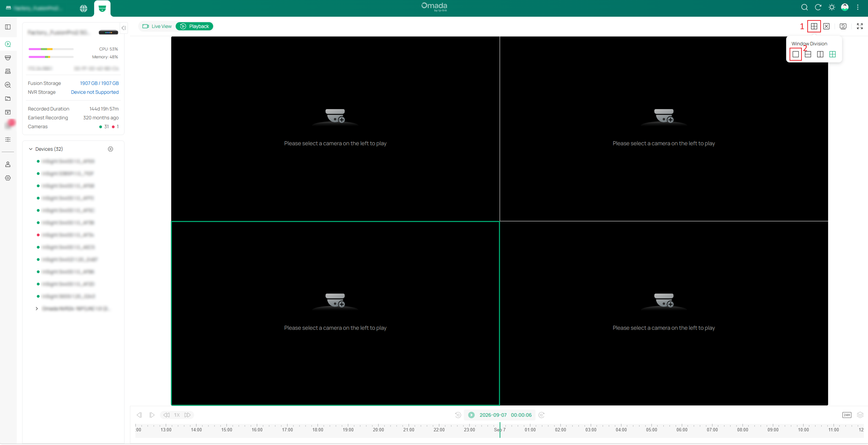Open the analytics search icon in sidebar
This screenshot has width=868, height=445.
[8, 85]
